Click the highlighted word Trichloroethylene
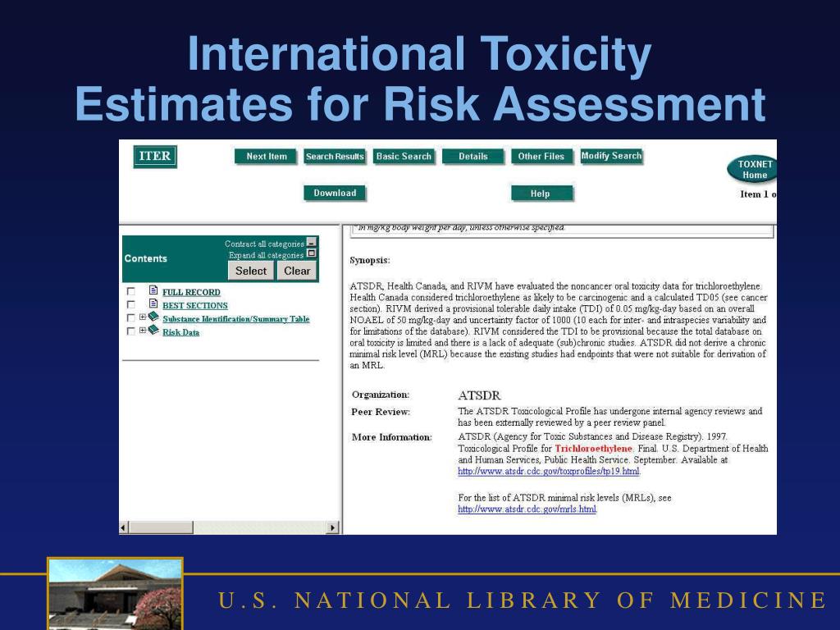 594,449
